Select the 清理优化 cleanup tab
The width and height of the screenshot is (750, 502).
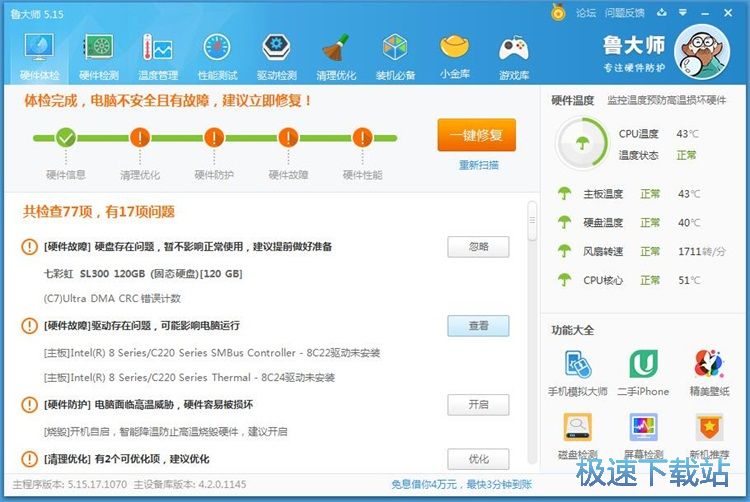point(336,56)
